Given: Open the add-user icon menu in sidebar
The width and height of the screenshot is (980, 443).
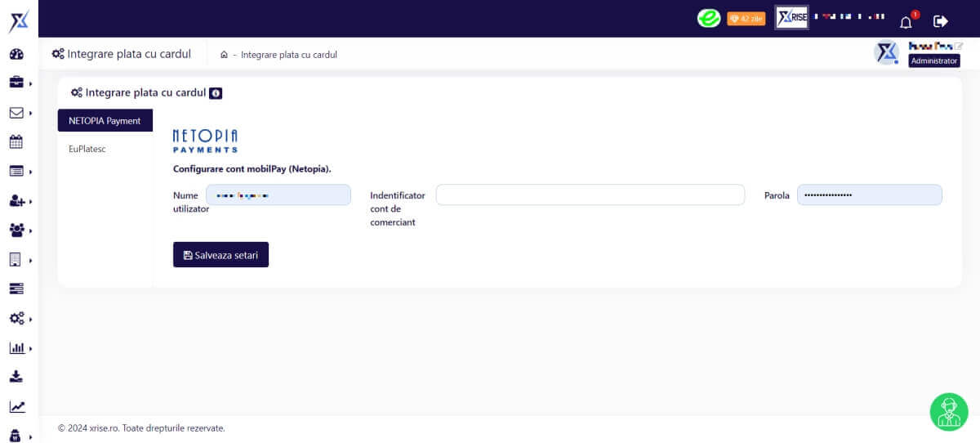Looking at the screenshot, I should (16, 200).
